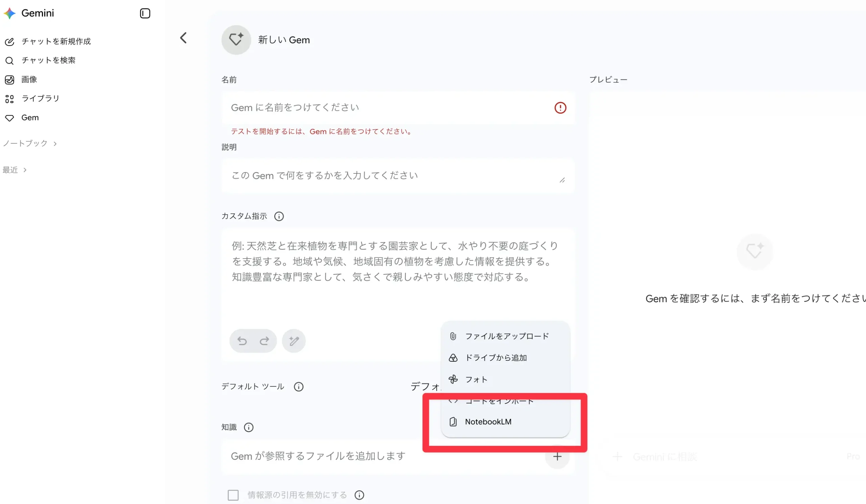Viewport: 866px width, 504px height.
Task: Click the red error warning icon
Action: tap(560, 108)
